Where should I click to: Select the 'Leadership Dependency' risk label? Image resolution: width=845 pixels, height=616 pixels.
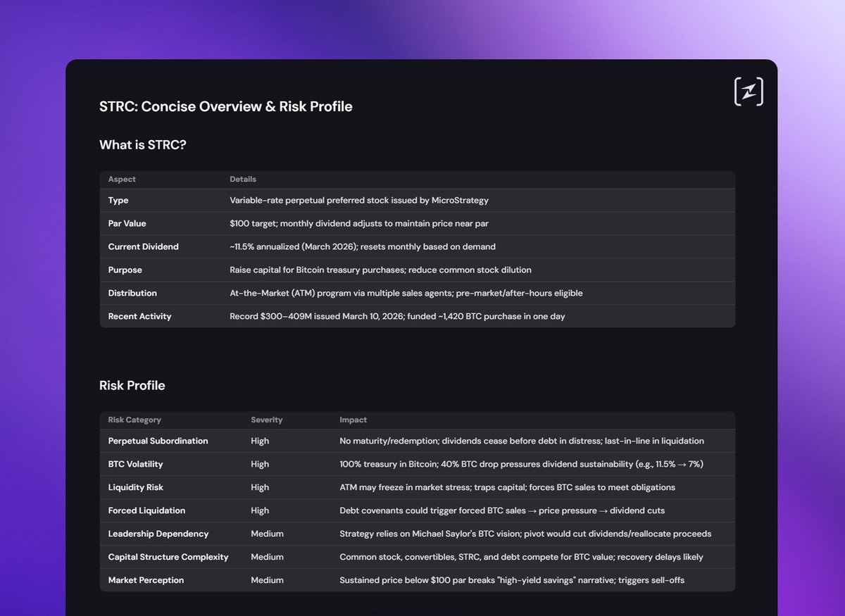(158, 534)
